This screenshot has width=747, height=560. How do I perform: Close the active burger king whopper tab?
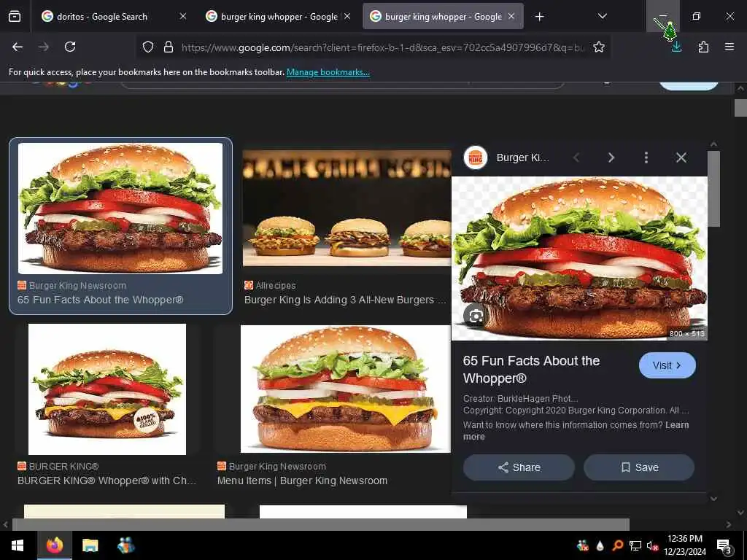coord(511,16)
